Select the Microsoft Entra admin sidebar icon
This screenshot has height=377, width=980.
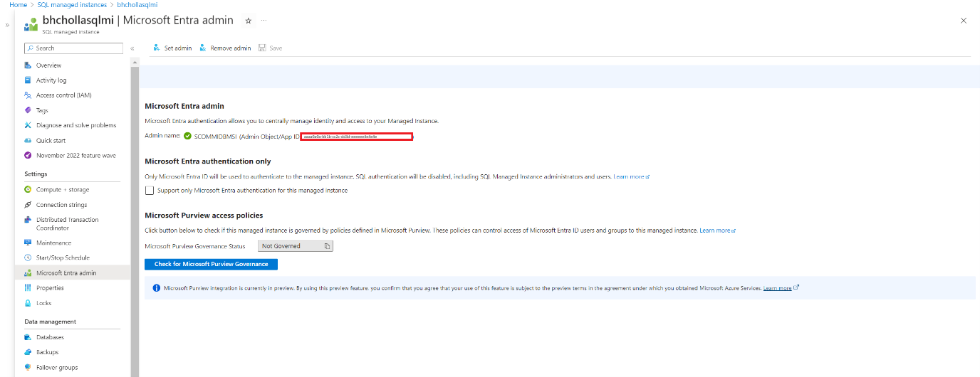click(28, 273)
